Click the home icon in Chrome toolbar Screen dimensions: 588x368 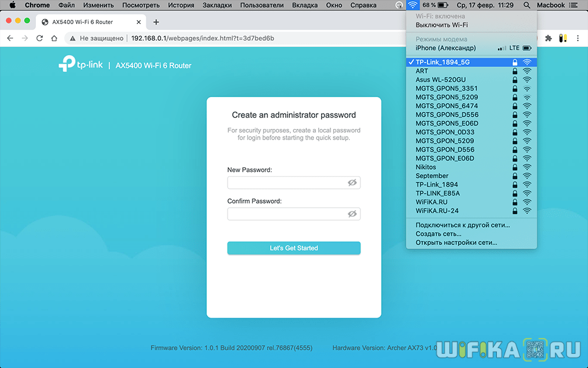click(54, 38)
